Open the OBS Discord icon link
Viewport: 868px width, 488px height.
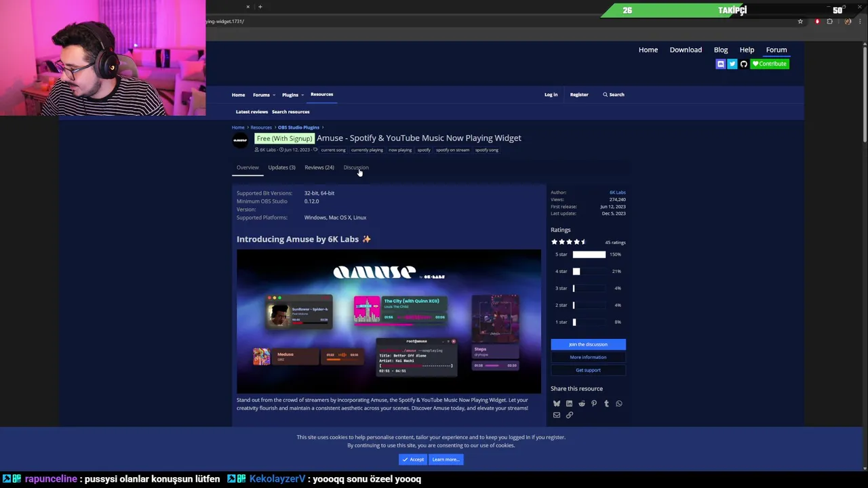tap(720, 64)
